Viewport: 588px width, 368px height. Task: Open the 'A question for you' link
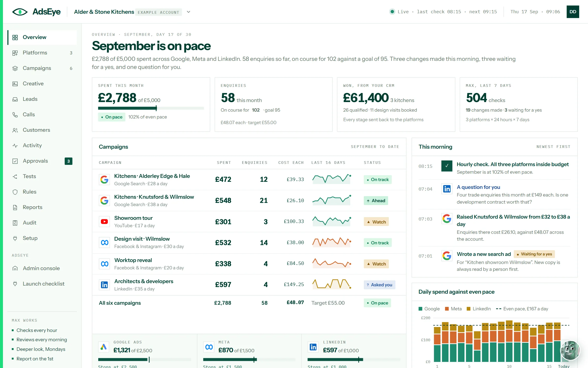(x=478, y=187)
